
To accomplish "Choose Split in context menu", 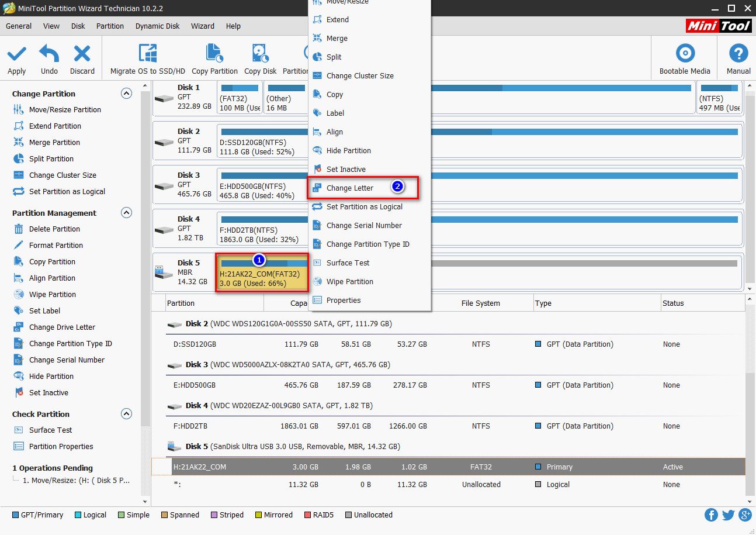I will pyautogui.click(x=369, y=57).
